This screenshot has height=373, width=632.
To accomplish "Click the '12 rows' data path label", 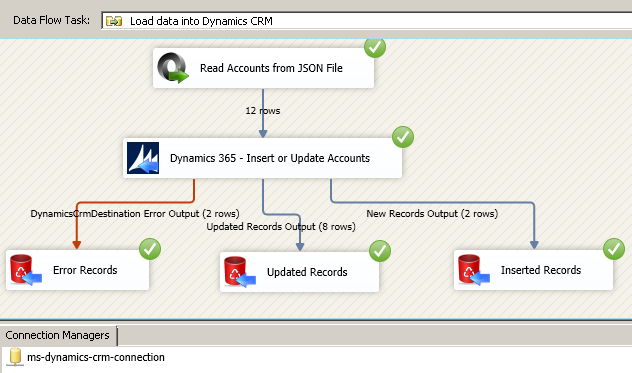I will coord(263,110).
